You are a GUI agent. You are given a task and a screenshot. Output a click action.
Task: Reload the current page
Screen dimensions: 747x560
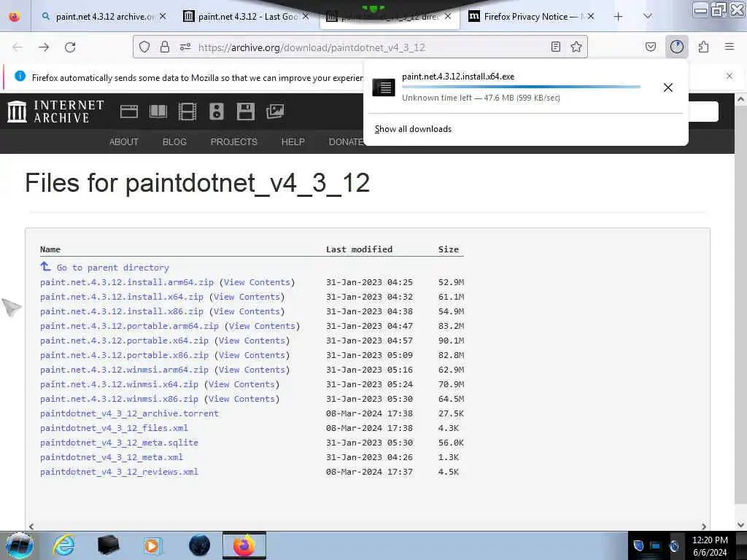(x=70, y=47)
